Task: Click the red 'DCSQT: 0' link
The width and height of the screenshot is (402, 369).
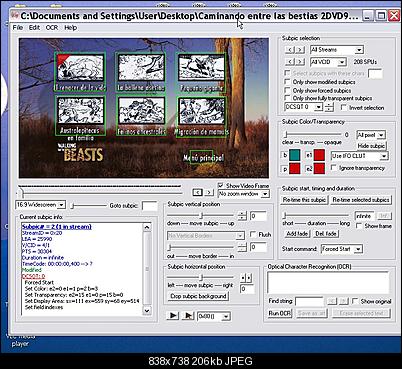Action: pos(33,276)
